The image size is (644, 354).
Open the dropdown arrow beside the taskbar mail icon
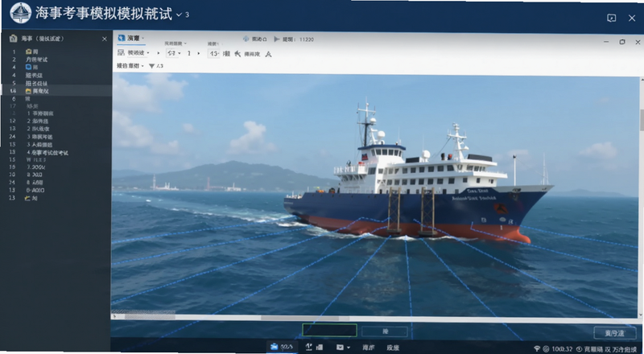click(349, 348)
